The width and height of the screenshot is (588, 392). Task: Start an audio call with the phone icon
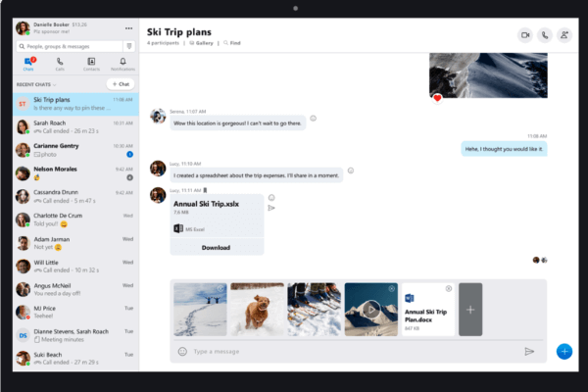pos(545,35)
